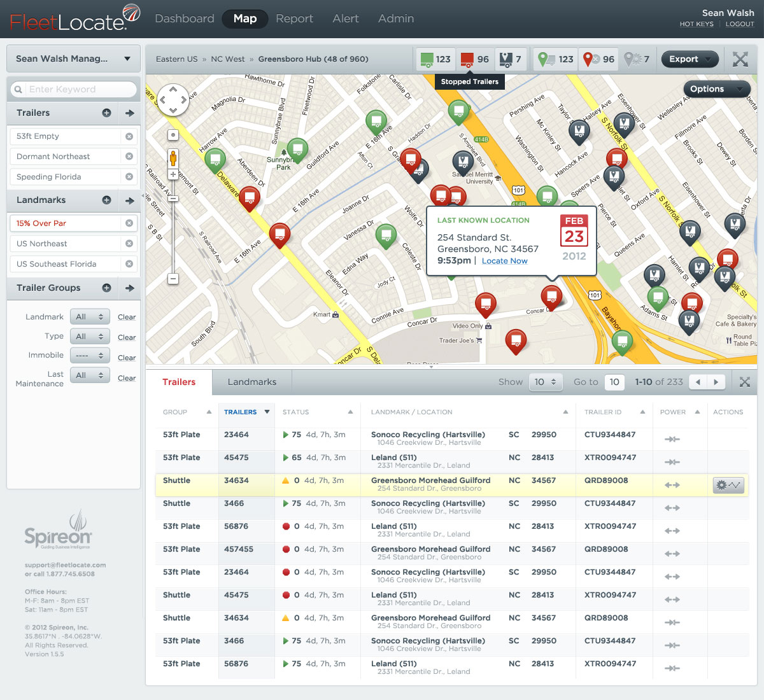Open the Report menu item

294,18
